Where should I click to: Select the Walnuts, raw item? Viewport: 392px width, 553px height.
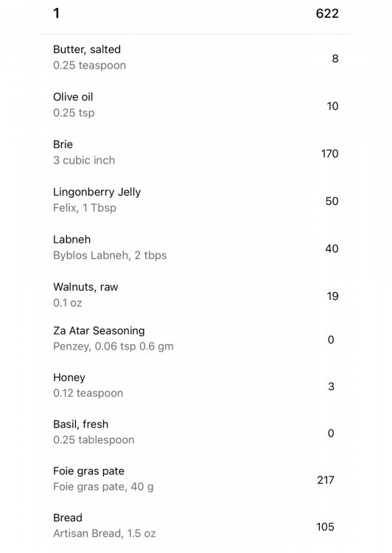[x=196, y=295]
